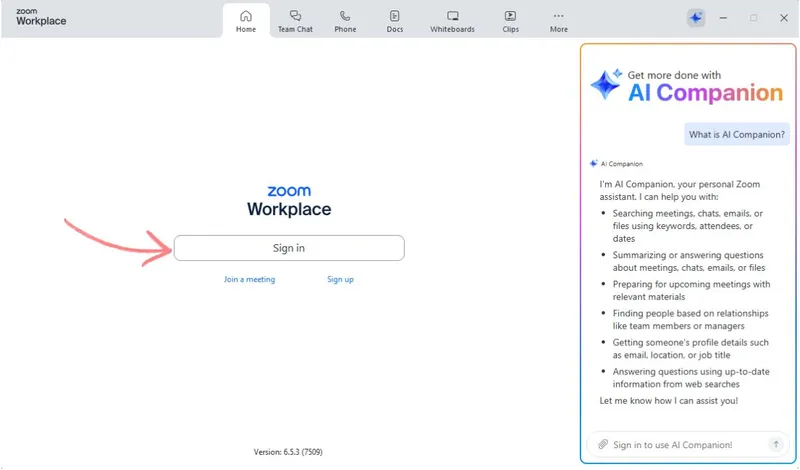
Task: Open the Clips tab icon
Action: (510, 16)
